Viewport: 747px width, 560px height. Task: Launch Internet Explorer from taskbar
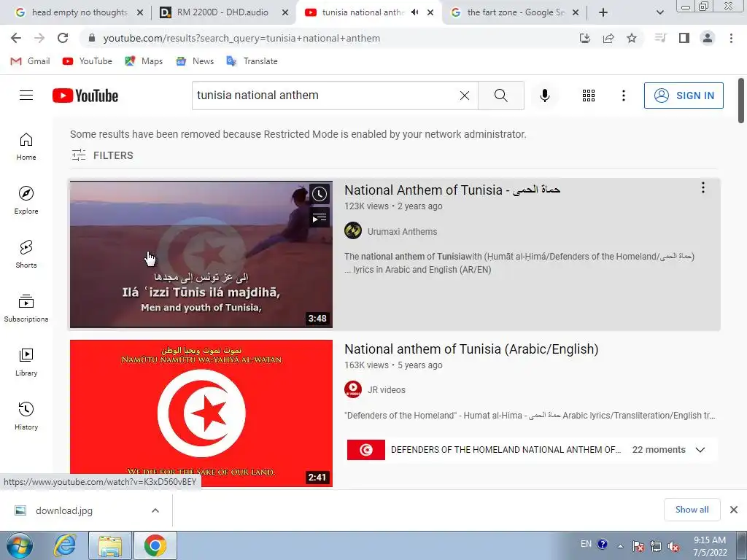[65, 545]
